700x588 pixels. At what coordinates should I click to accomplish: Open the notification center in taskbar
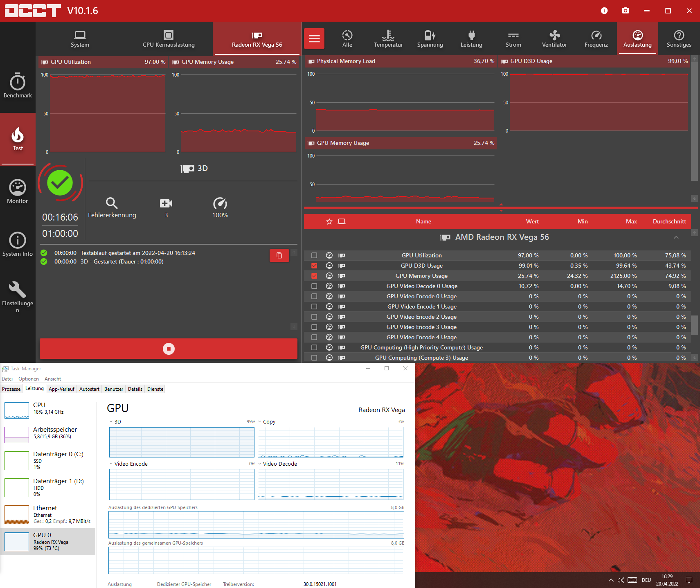[x=689, y=580]
